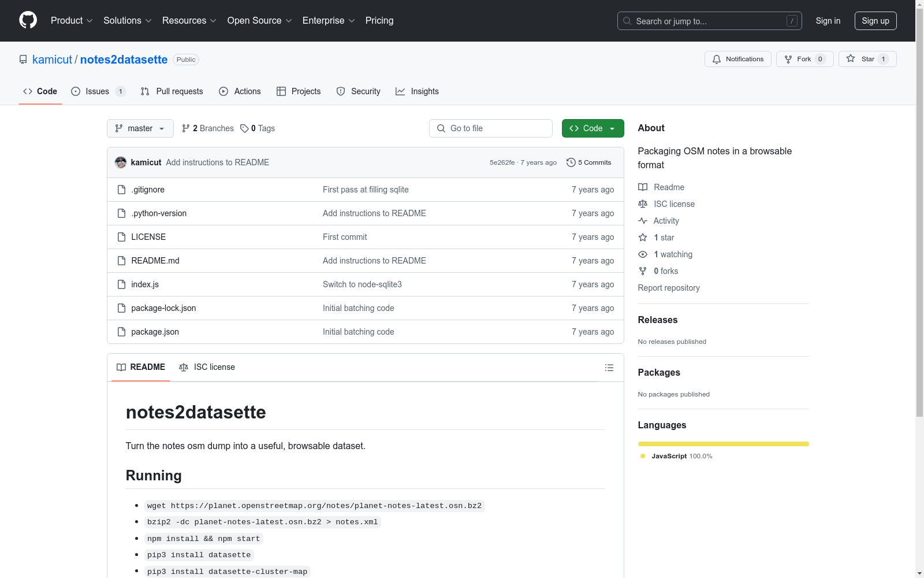The image size is (924, 578).
Task: Click the file icon for README.md
Action: click(121, 261)
